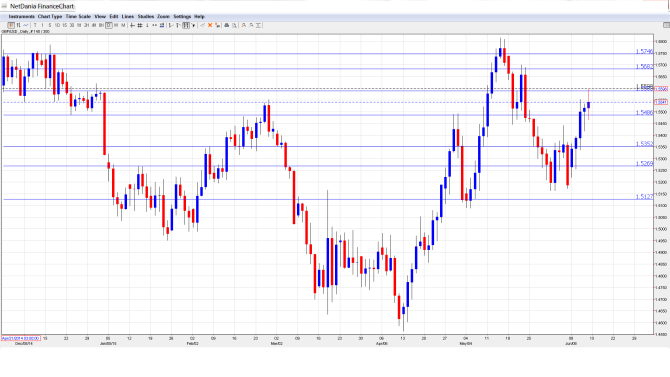The image size is (670, 377).
Task: Click the 1.5352 horizontal line label
Action: point(644,144)
